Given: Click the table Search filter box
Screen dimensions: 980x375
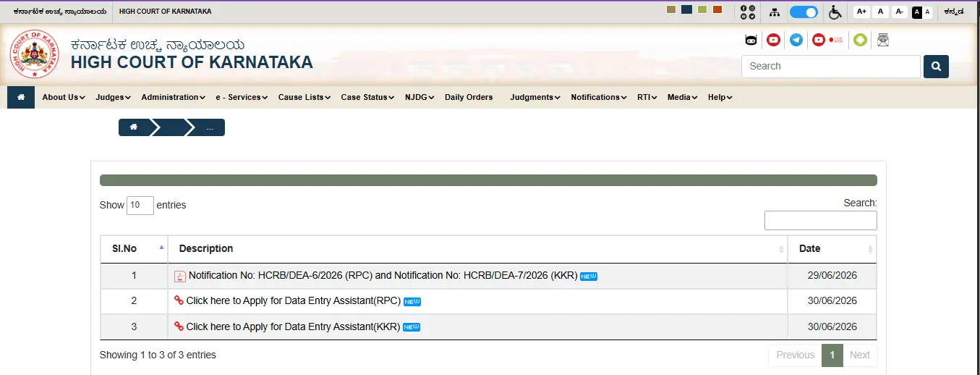Looking at the screenshot, I should pos(821,220).
